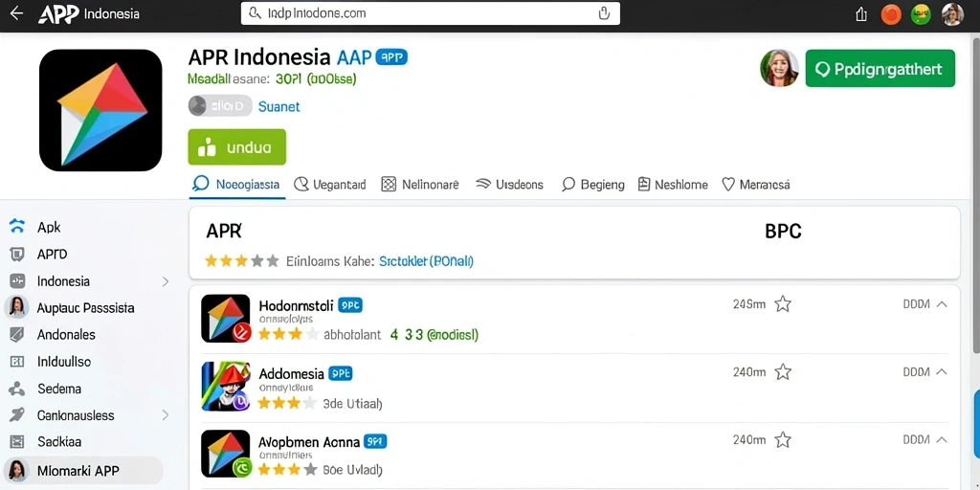Click the Indonesia sidebar icon

(x=17, y=281)
